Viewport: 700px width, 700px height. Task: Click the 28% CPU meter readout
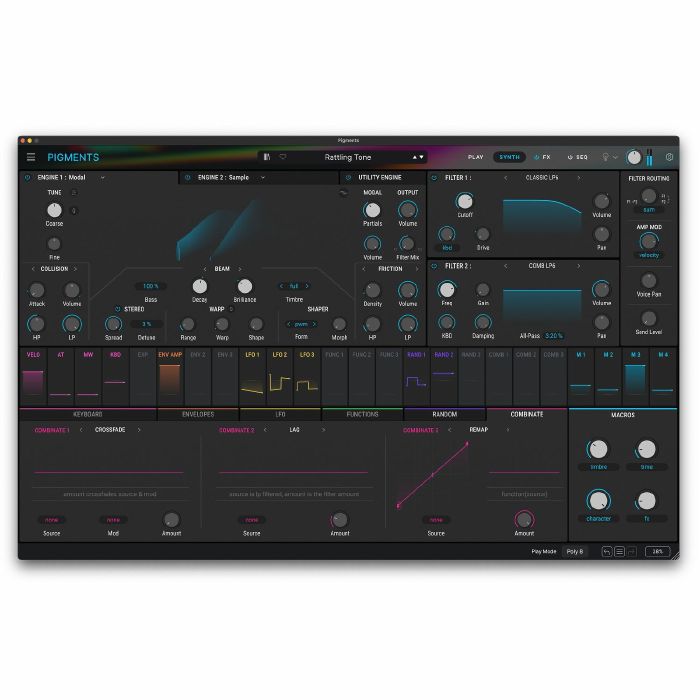[x=658, y=552]
